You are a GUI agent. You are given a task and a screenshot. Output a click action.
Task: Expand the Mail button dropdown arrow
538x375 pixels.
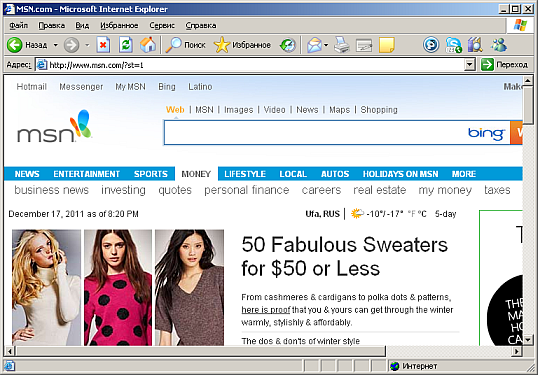pyautogui.click(x=326, y=45)
